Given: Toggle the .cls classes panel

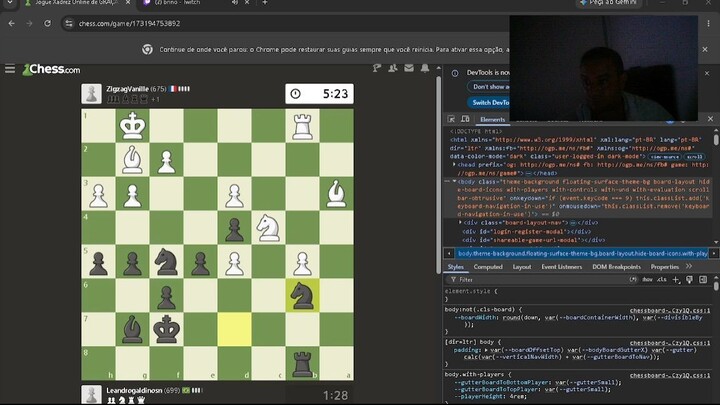Looking at the screenshot, I should click(x=662, y=279).
